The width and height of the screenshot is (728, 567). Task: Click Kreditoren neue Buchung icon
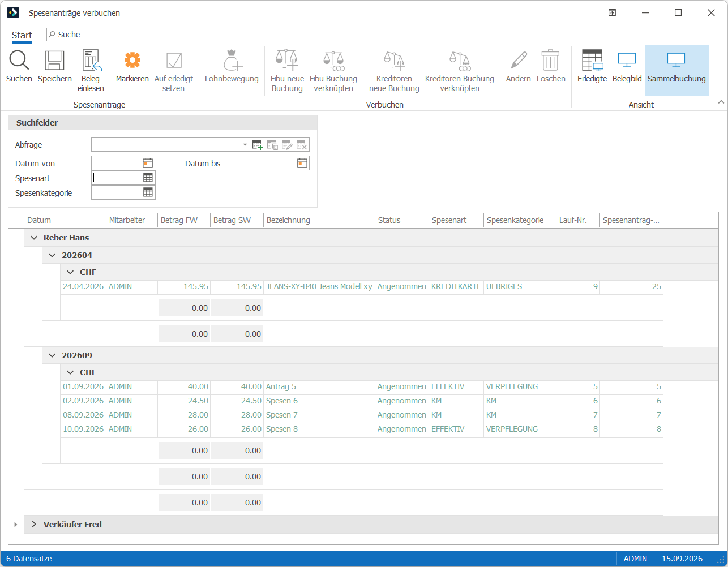pyautogui.click(x=394, y=60)
